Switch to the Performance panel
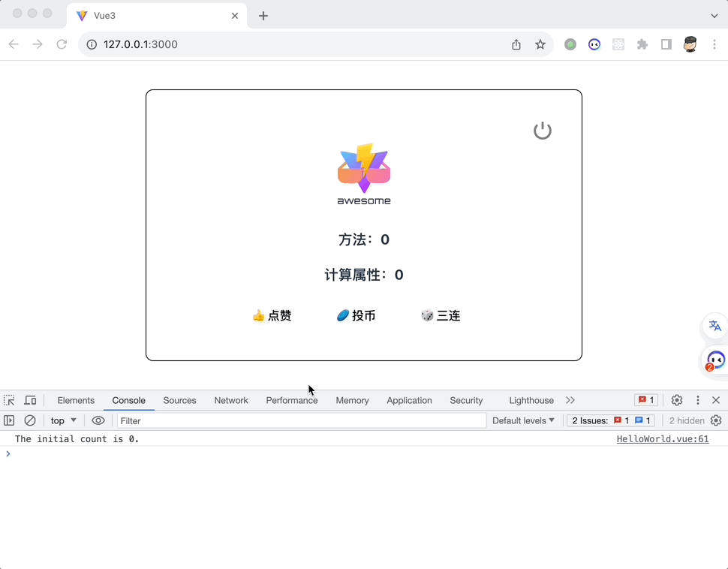 (x=291, y=400)
